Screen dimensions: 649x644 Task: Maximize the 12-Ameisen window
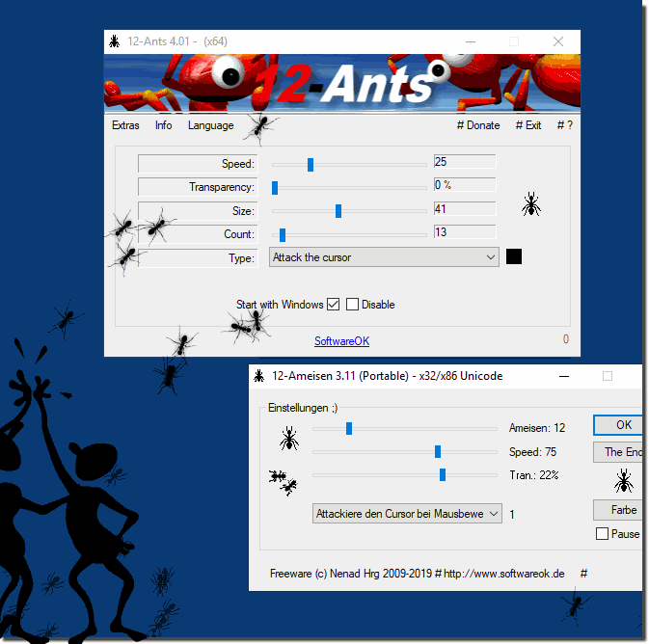[x=608, y=376]
